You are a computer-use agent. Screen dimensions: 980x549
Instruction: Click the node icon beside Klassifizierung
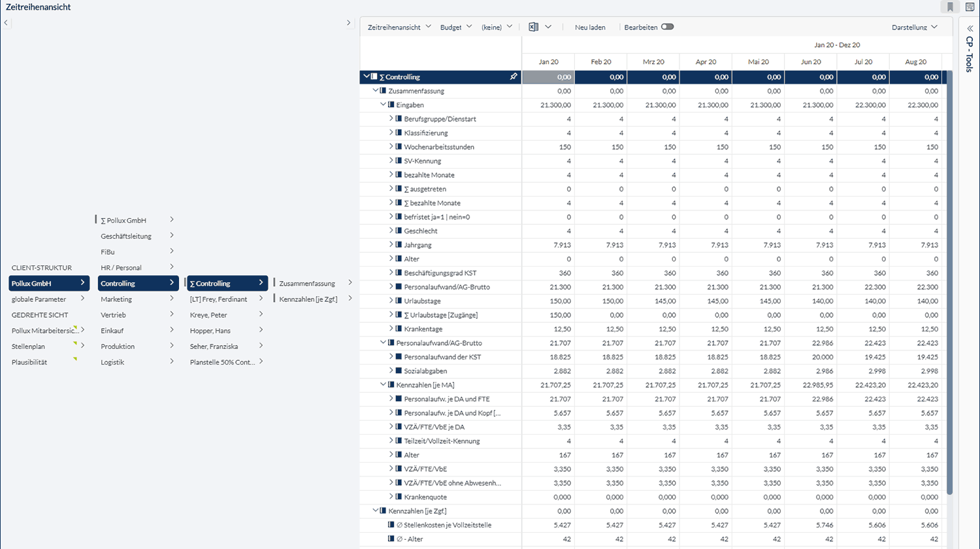pos(399,133)
